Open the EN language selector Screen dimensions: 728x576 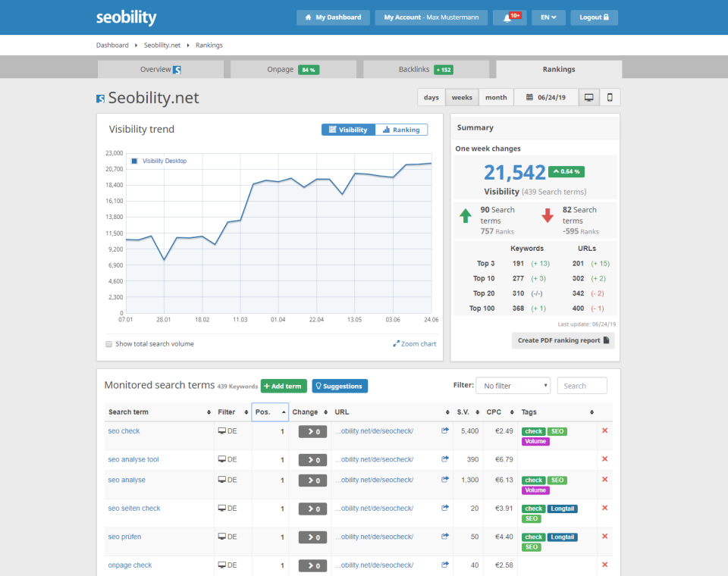(x=548, y=17)
